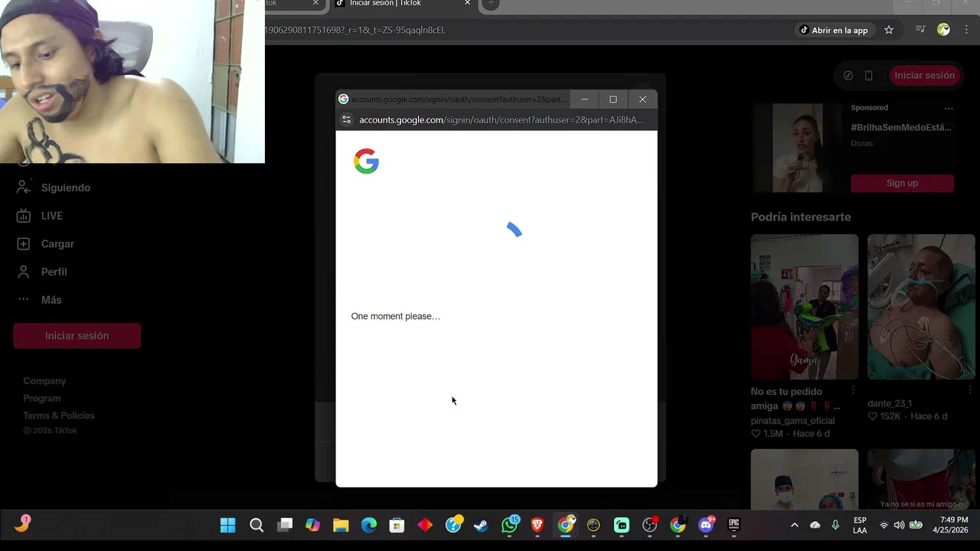This screenshot has height=551, width=980.
Task: Open Siguiendo in the TikTok sidebar
Action: tap(54, 187)
